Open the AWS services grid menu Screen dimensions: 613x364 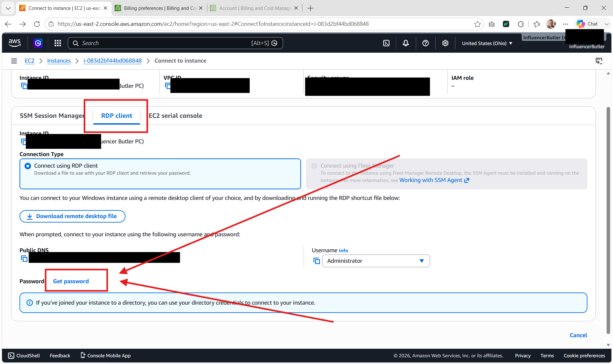(58, 43)
